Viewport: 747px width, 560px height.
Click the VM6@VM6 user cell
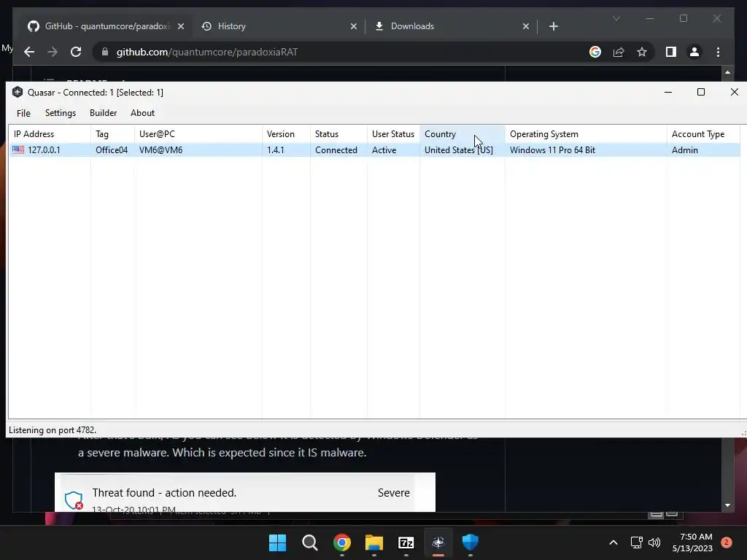[161, 150]
